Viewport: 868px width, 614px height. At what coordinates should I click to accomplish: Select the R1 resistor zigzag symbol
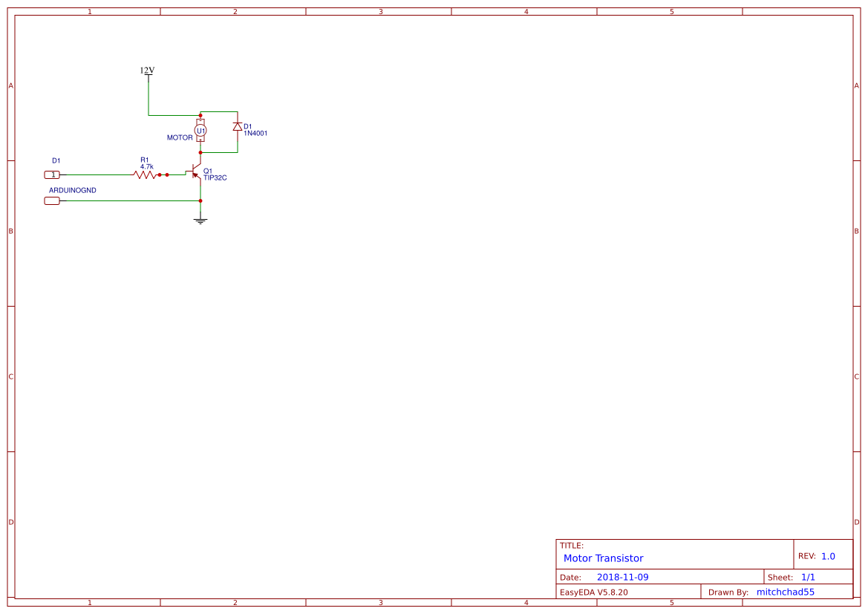[145, 175]
